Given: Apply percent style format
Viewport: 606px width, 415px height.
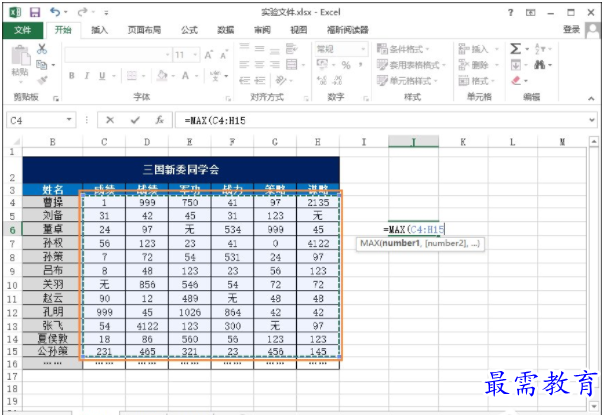Looking at the screenshot, I should tap(346, 65).
